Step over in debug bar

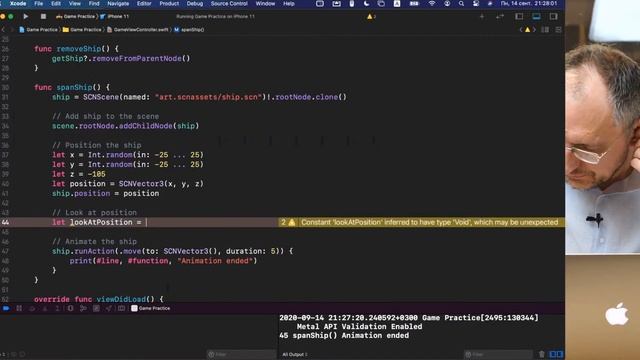pos(32,309)
